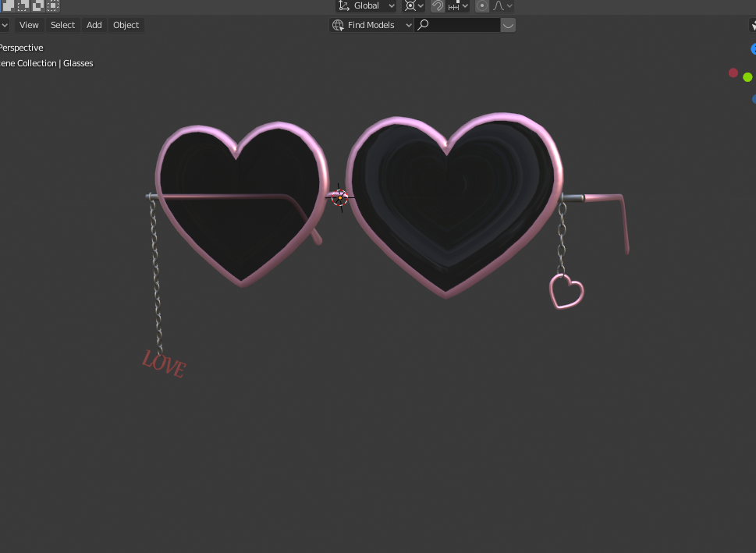Open the snap-to options dropdown
Screen dimensions: 756x553
pyautogui.click(x=464, y=6)
